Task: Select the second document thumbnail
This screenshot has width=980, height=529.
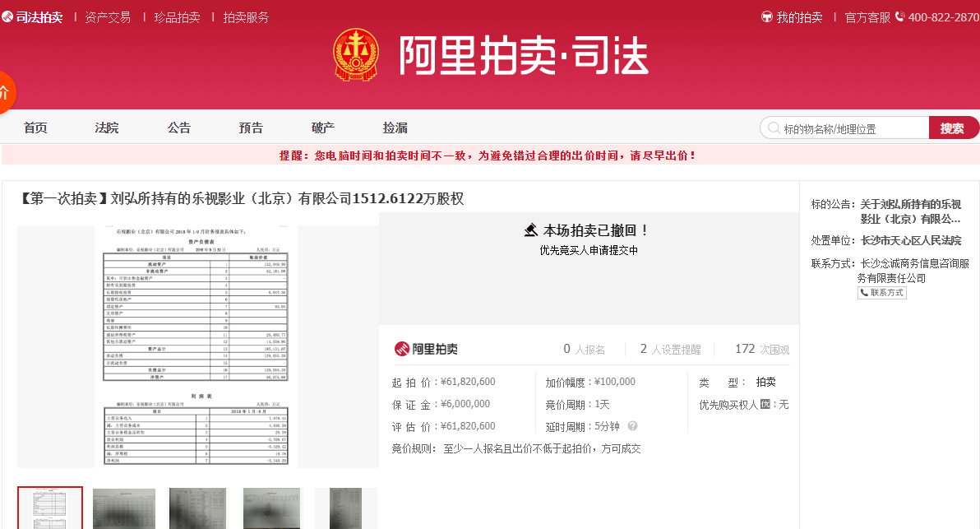Action: click(124, 508)
